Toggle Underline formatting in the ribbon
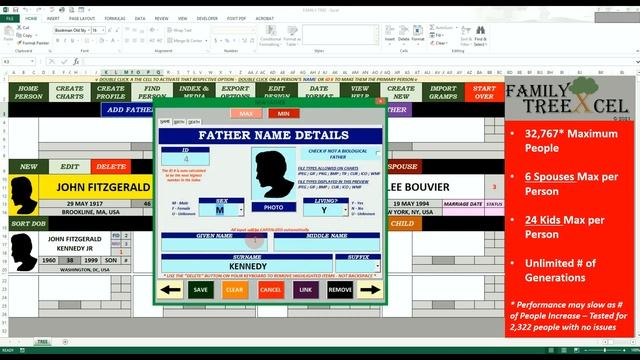 [x=72, y=40]
